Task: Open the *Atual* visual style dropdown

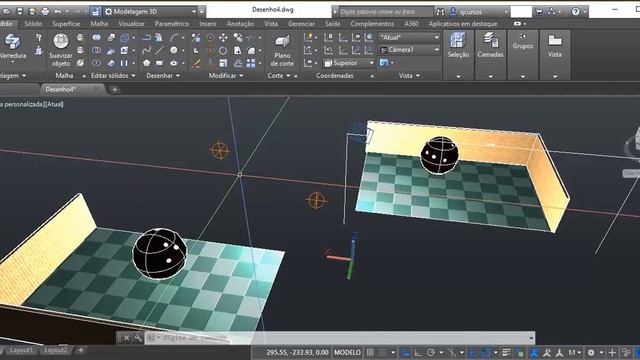Action: point(409,37)
